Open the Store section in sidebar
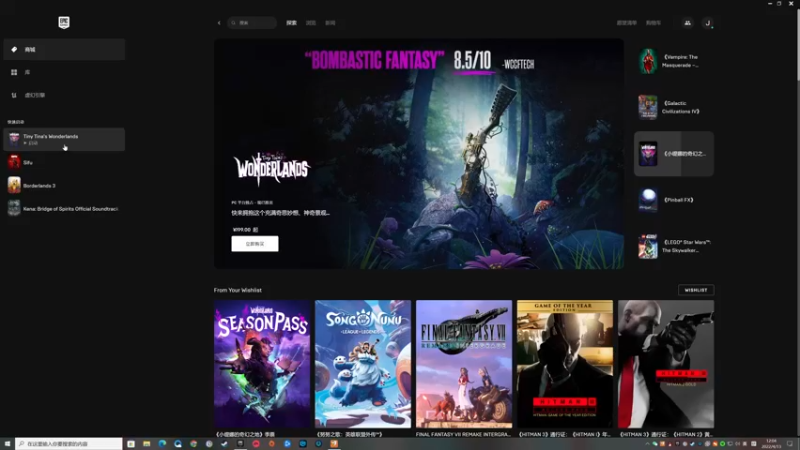 (64, 49)
